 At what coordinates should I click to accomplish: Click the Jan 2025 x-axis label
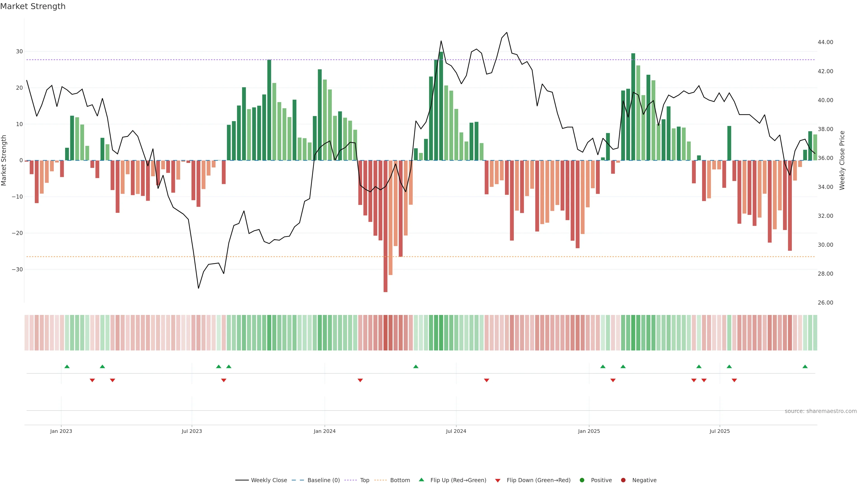(589, 431)
